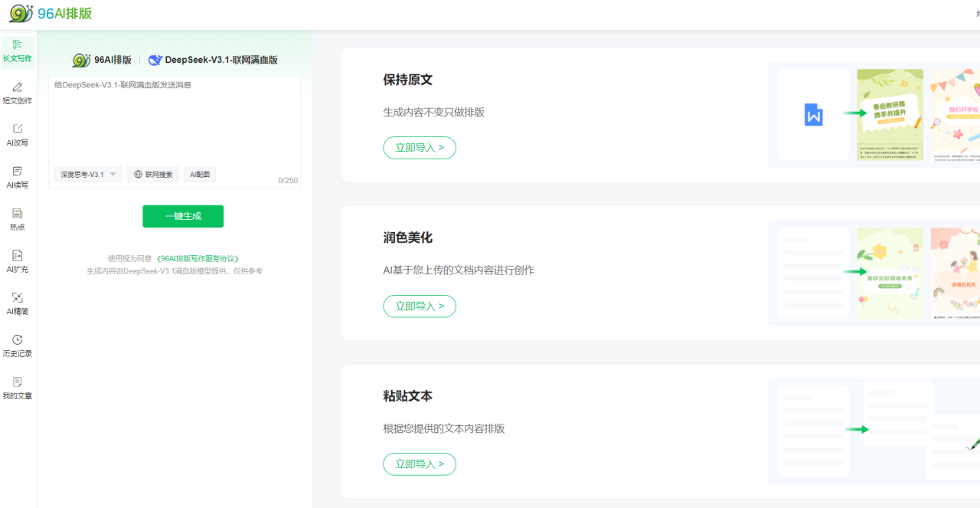Click 立即导入 under 保持原文

pos(420,148)
